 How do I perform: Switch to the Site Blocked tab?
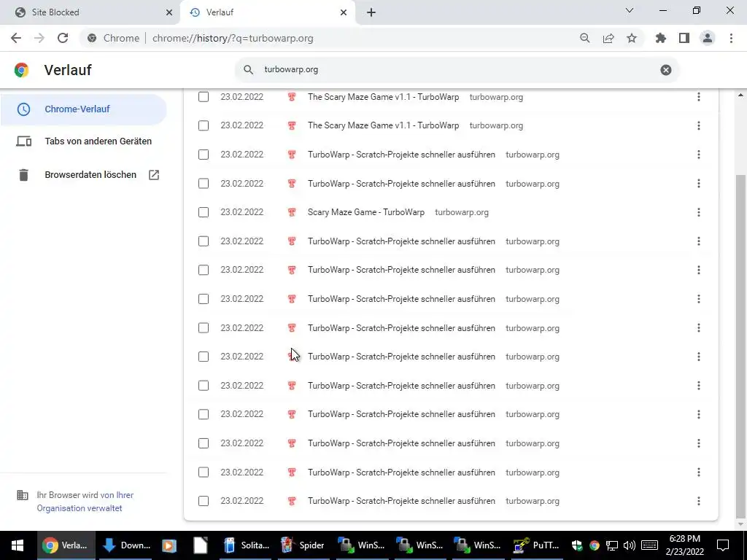(x=90, y=12)
